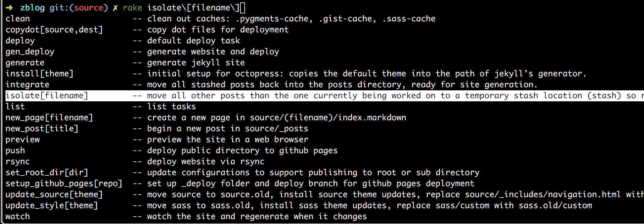Click the cursor block after isolate\[filename\]
Image resolution: width=644 pixels, height=224 pixels.
[243, 8]
